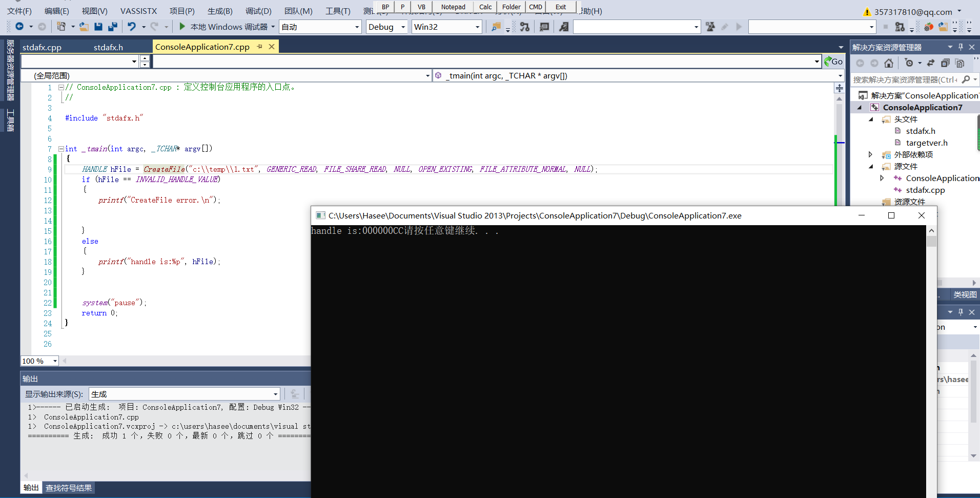
Task: Open the VASSISTX menu
Action: click(138, 11)
